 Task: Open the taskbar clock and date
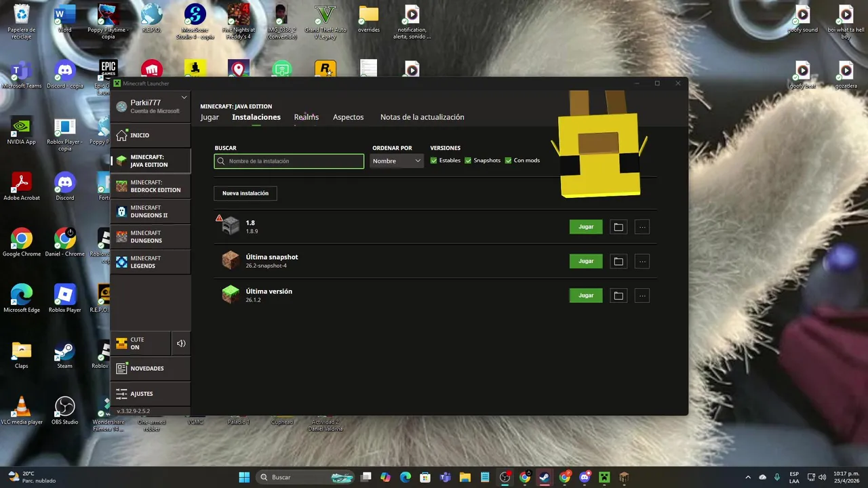coord(846,477)
